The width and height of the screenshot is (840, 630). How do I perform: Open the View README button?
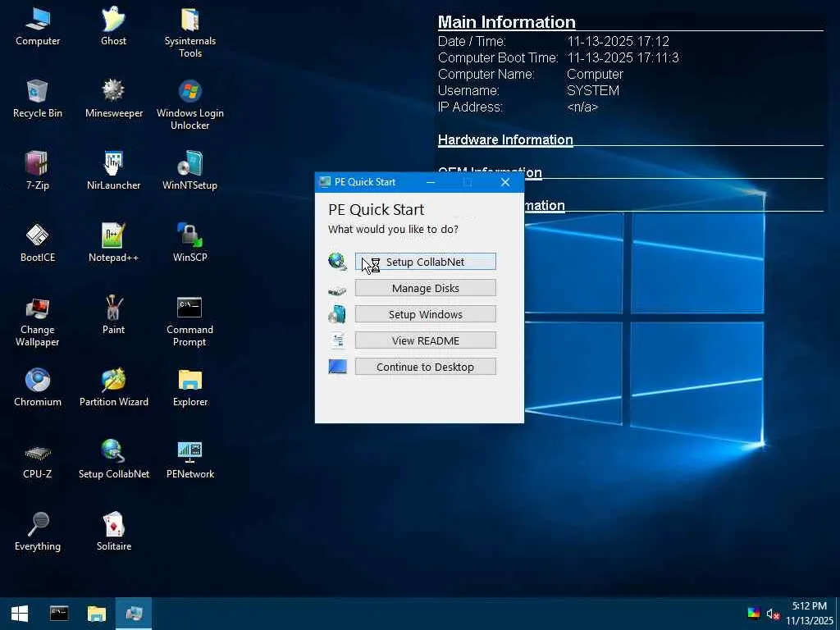point(426,340)
